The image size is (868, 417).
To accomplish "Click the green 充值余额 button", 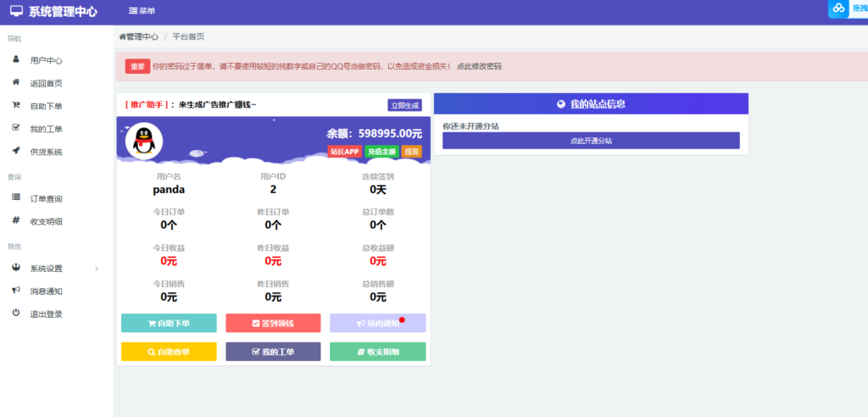I will click(x=382, y=152).
